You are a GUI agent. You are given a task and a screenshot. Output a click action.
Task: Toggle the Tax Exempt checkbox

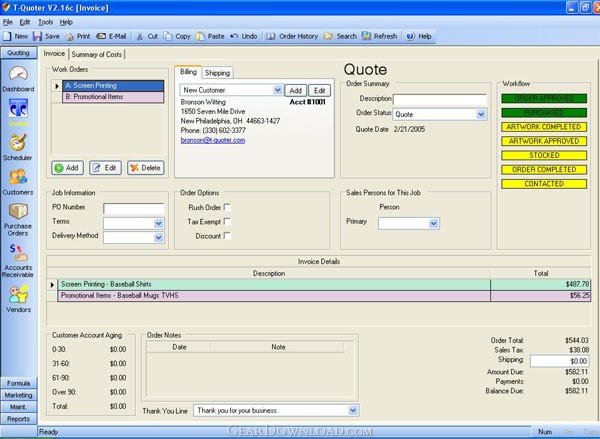tap(227, 221)
